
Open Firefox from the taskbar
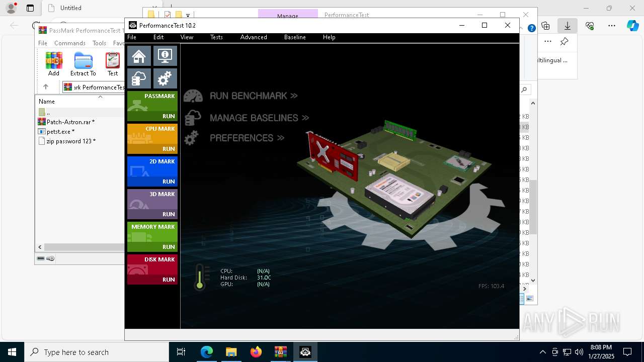click(256, 352)
